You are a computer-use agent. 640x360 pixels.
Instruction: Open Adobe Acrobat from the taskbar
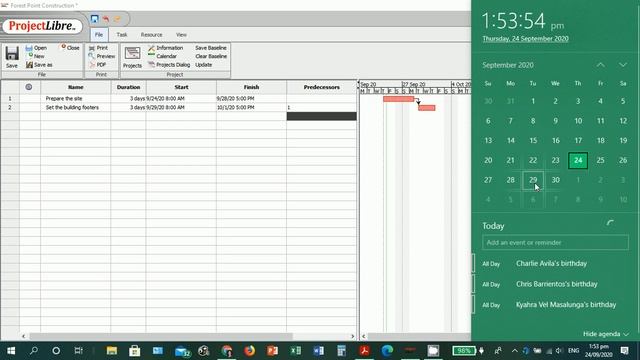(364, 351)
